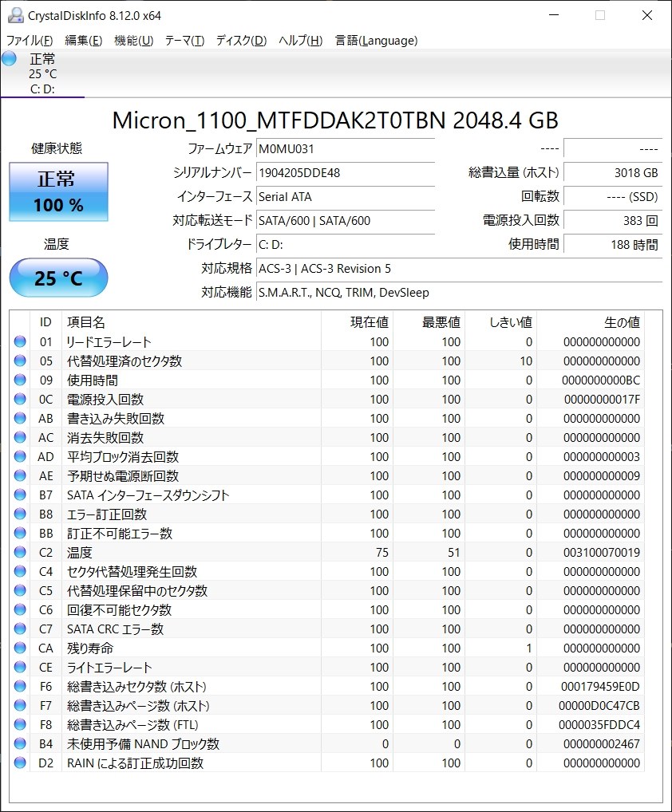Image resolution: width=672 pixels, height=812 pixels.
Task: Click raw value 000000002467
Action: pos(602,744)
